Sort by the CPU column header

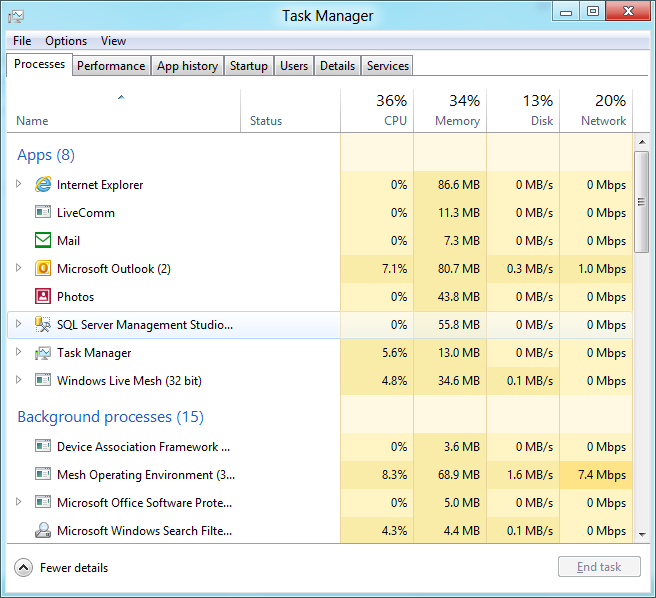[377, 111]
